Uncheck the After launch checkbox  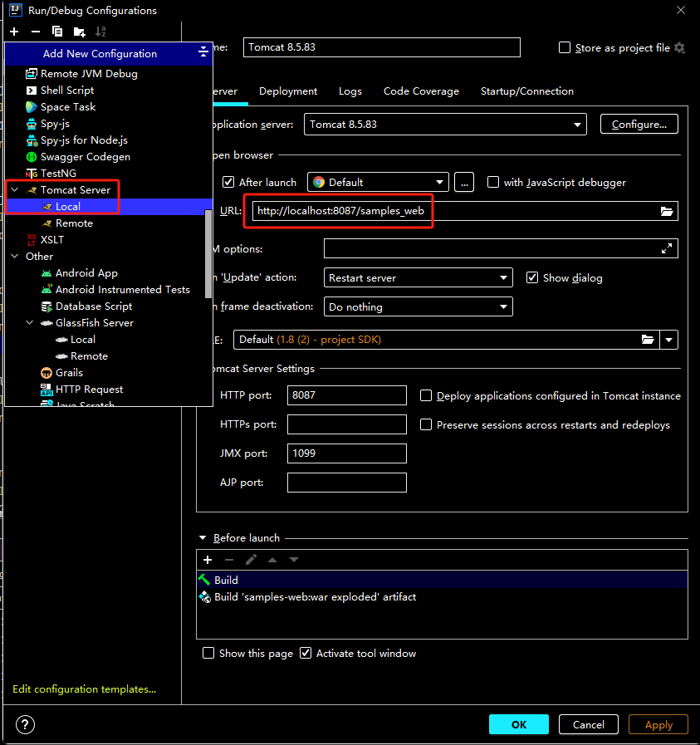pyautogui.click(x=228, y=183)
